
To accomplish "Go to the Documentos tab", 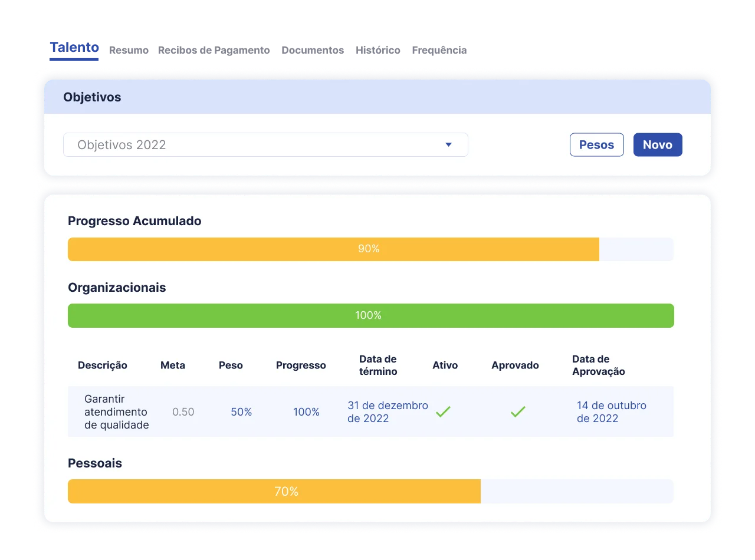I will tap(313, 50).
